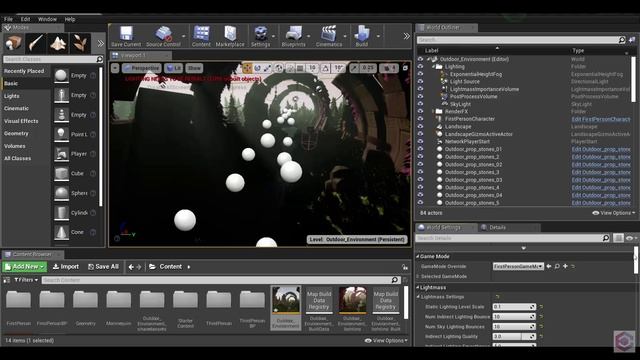The width and height of the screenshot is (640, 360).
Task: Toggle world/local coordinate system icon
Action: (279, 68)
